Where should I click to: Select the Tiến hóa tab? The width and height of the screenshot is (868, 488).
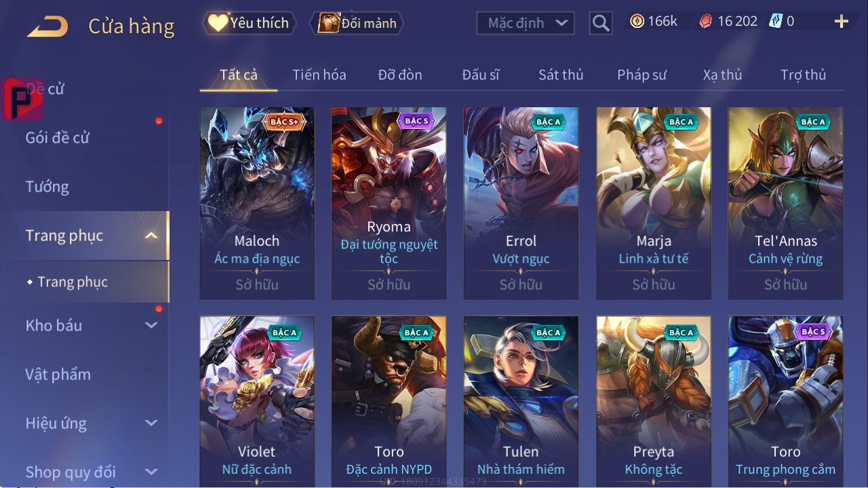[x=319, y=75]
